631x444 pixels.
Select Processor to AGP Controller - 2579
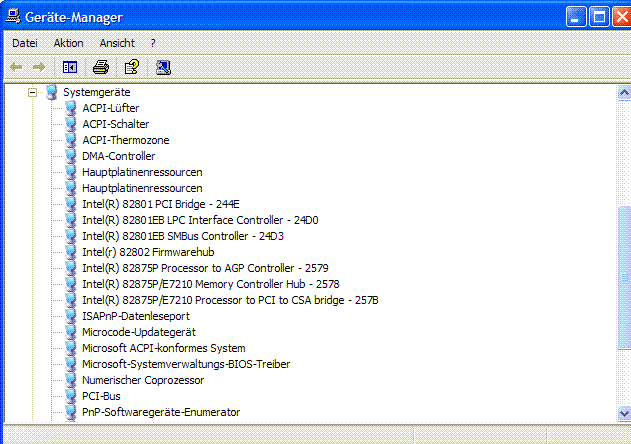(x=205, y=268)
